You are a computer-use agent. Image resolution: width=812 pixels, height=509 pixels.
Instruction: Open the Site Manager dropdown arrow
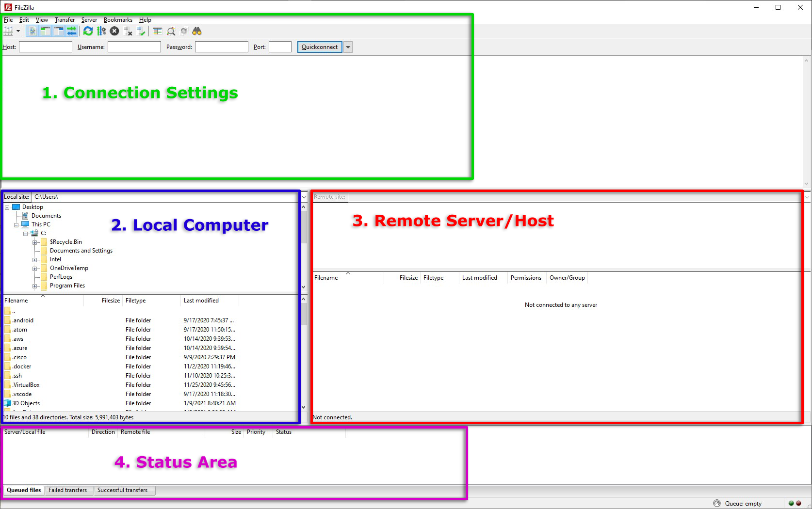pos(18,31)
